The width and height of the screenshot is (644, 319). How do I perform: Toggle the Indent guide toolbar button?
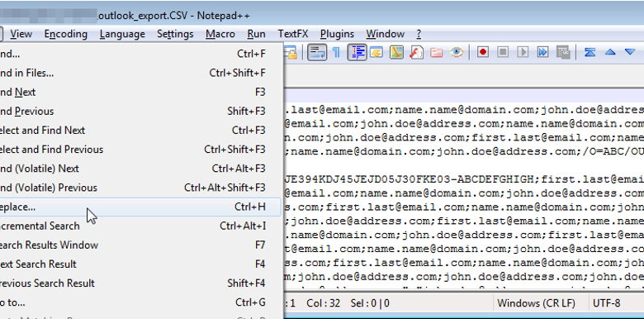[x=357, y=52]
